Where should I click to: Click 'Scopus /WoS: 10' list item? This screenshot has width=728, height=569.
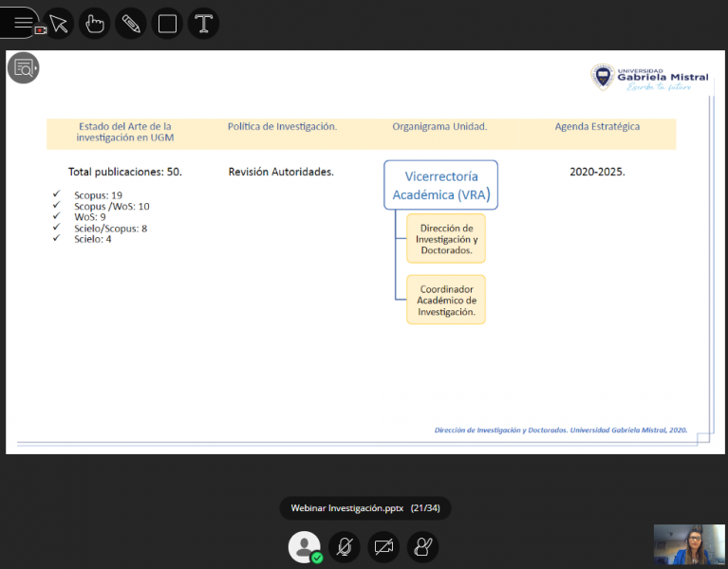pyautogui.click(x=112, y=207)
